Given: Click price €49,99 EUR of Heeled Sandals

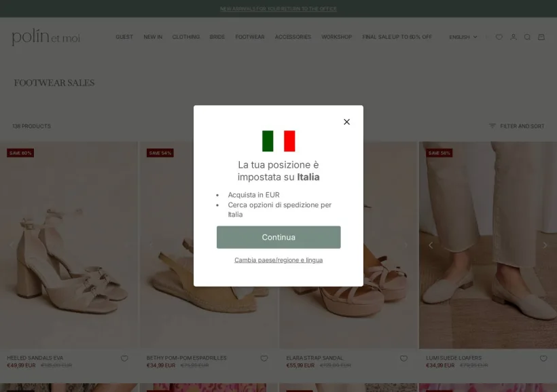Looking at the screenshot, I should 21,366.
